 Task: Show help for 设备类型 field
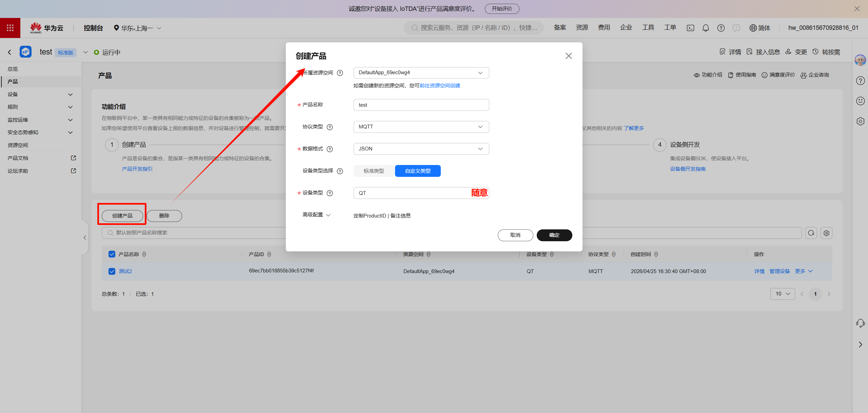(x=330, y=193)
